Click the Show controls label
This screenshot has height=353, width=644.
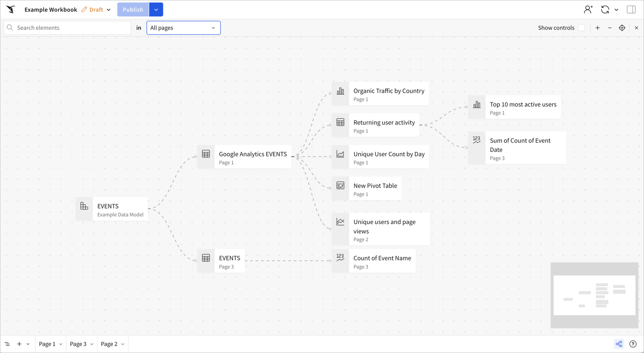click(x=556, y=28)
